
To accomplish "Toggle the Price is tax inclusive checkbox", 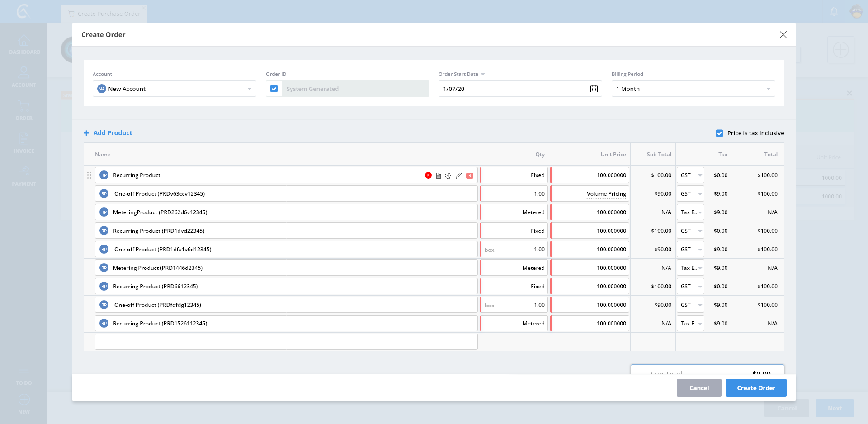I will click(719, 133).
